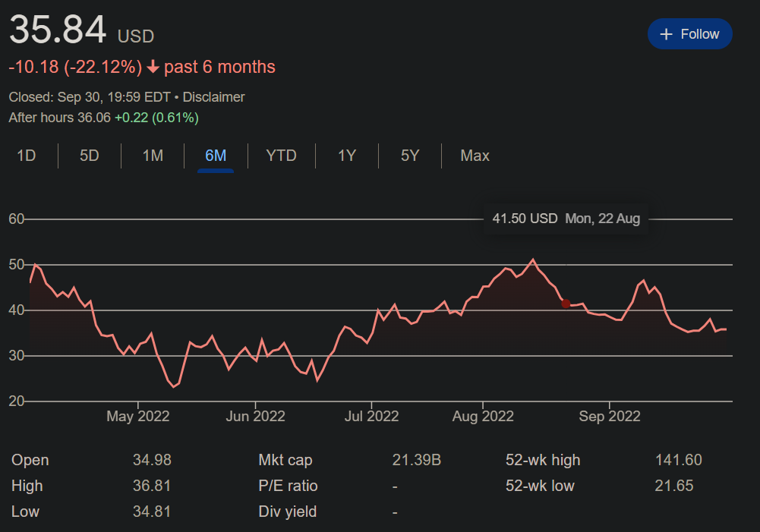Click the 35.84 current price
Screen dimensions: 760x532
click(x=58, y=30)
